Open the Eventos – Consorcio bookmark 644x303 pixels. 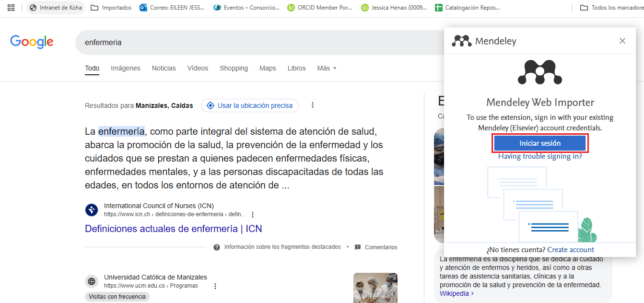246,8
